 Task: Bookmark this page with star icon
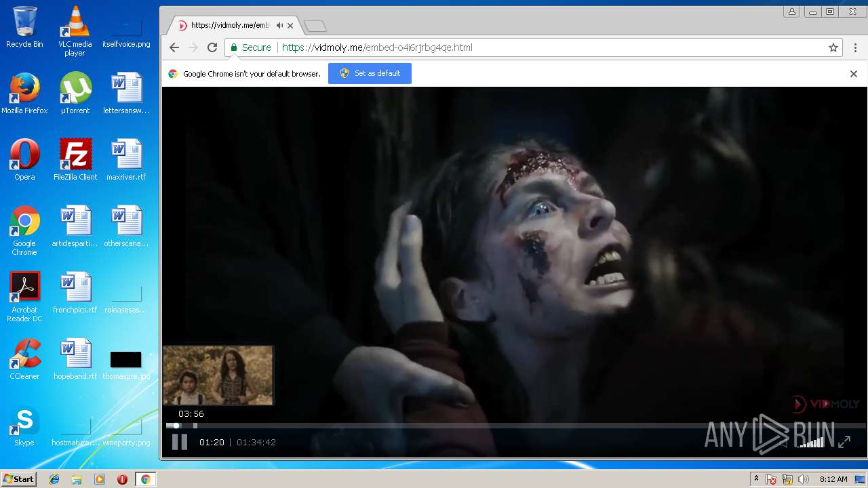click(833, 47)
